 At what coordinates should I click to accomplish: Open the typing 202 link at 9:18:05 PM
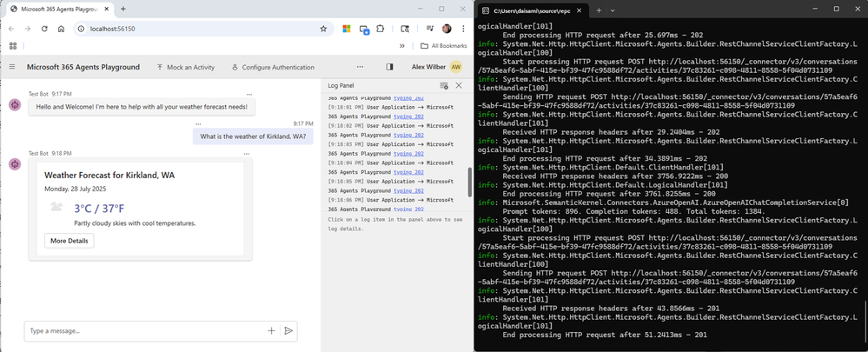[408, 190]
